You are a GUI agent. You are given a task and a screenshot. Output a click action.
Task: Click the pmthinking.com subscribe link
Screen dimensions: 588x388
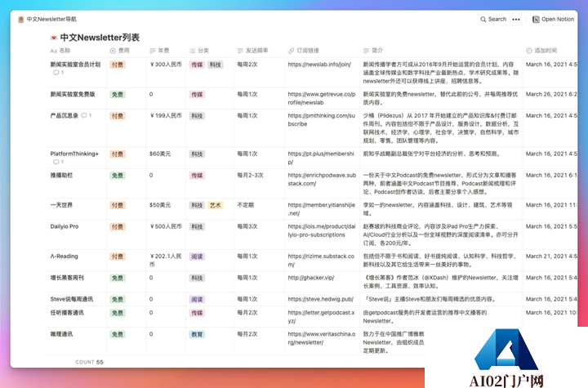pos(322,120)
